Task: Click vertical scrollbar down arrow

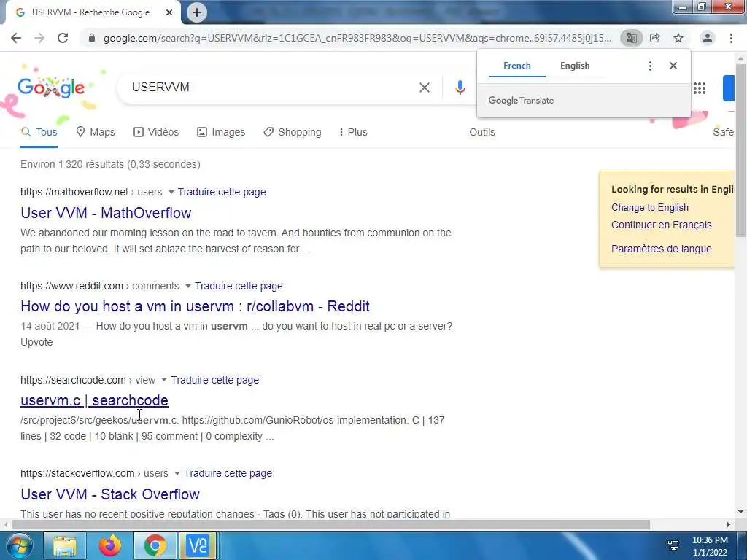Action: [x=741, y=513]
